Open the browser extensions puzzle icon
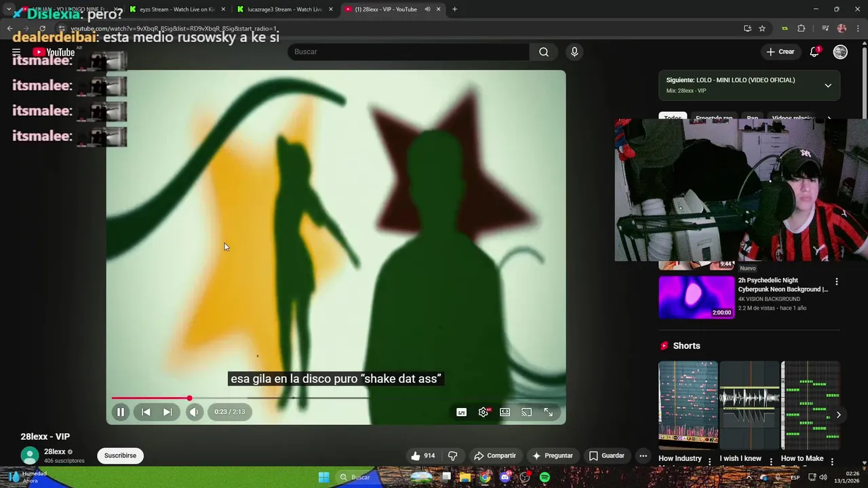 pyautogui.click(x=802, y=28)
